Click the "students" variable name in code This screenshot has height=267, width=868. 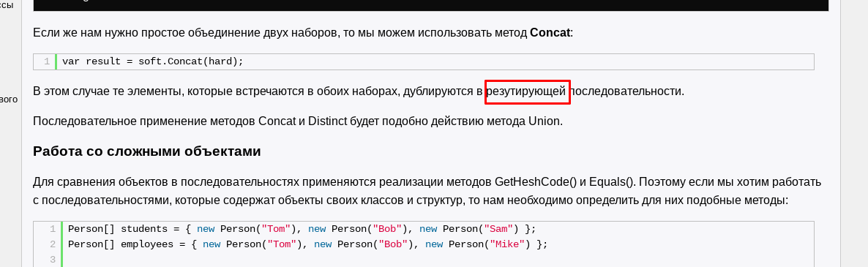[144, 229]
